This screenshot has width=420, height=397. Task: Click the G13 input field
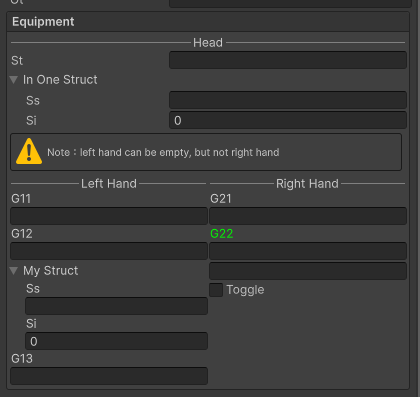pos(109,376)
